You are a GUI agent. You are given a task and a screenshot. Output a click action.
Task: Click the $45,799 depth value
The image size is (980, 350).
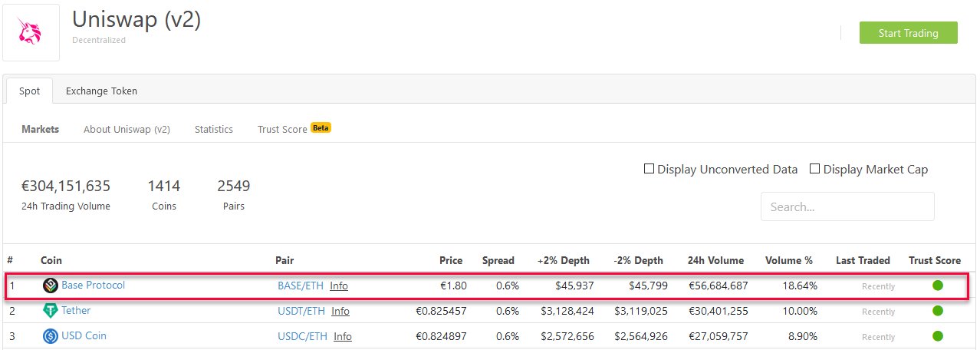pos(648,286)
